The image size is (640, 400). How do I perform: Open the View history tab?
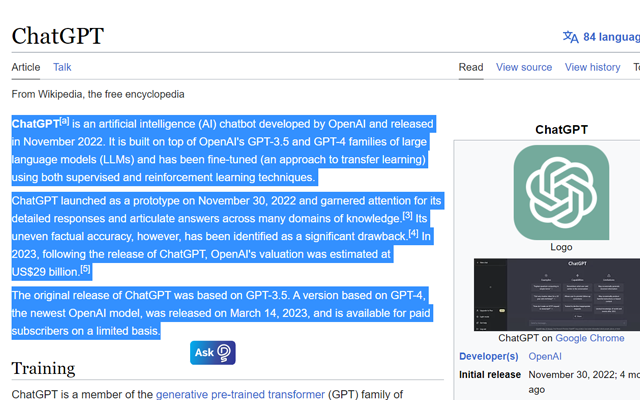pos(592,67)
